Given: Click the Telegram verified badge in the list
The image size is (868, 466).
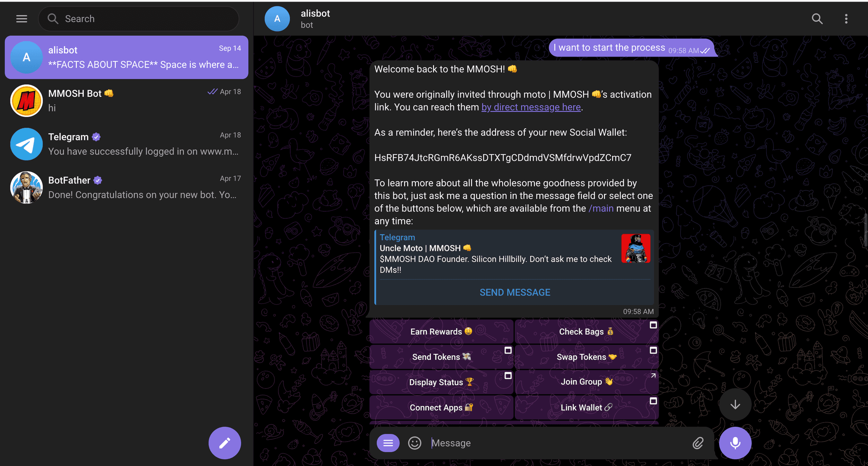Looking at the screenshot, I should point(96,137).
